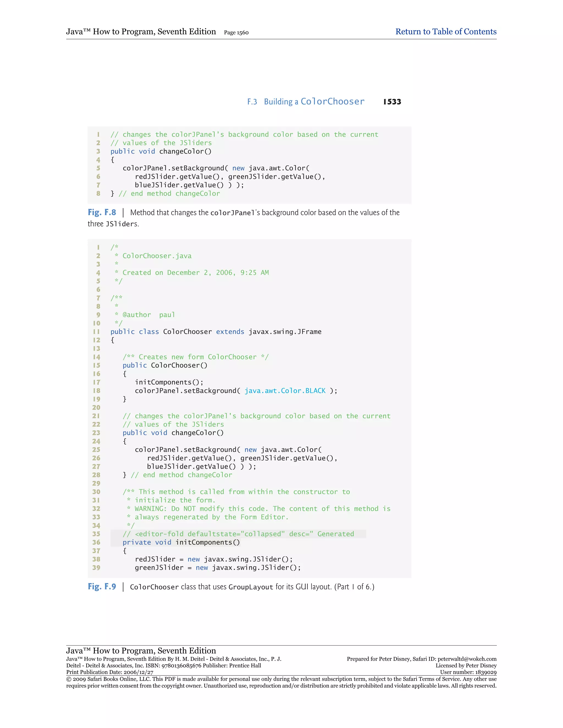Click the User number 1839029 text
Screen dimensions: 563x728
tap(468, 672)
